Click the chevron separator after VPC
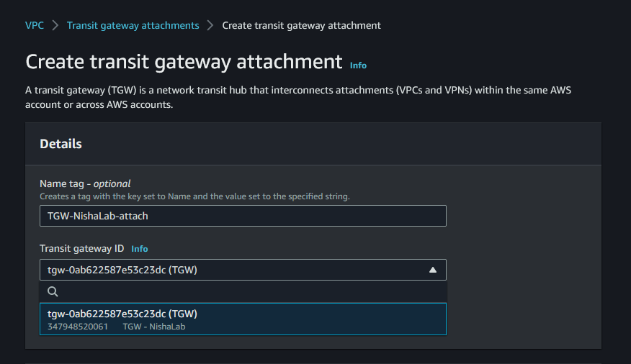631x364 pixels. (55, 26)
